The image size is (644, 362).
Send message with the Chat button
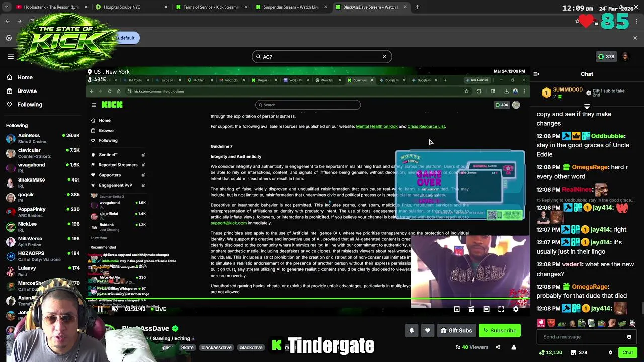pyautogui.click(x=628, y=353)
